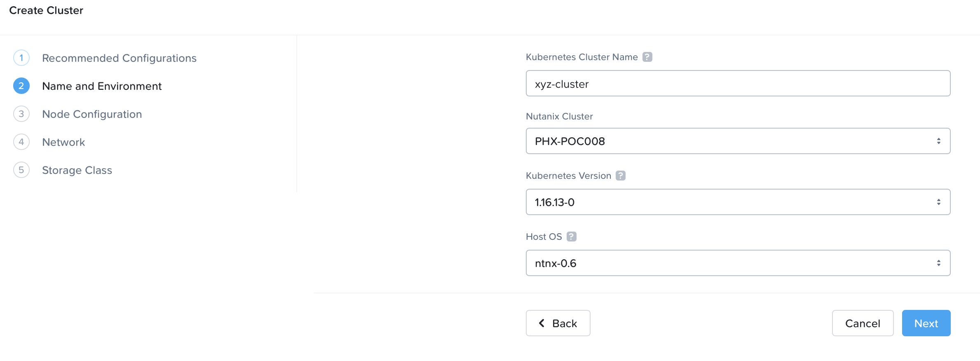Click help icon beside Kubernetes Cluster Name
The height and width of the screenshot is (361, 980).
[647, 57]
